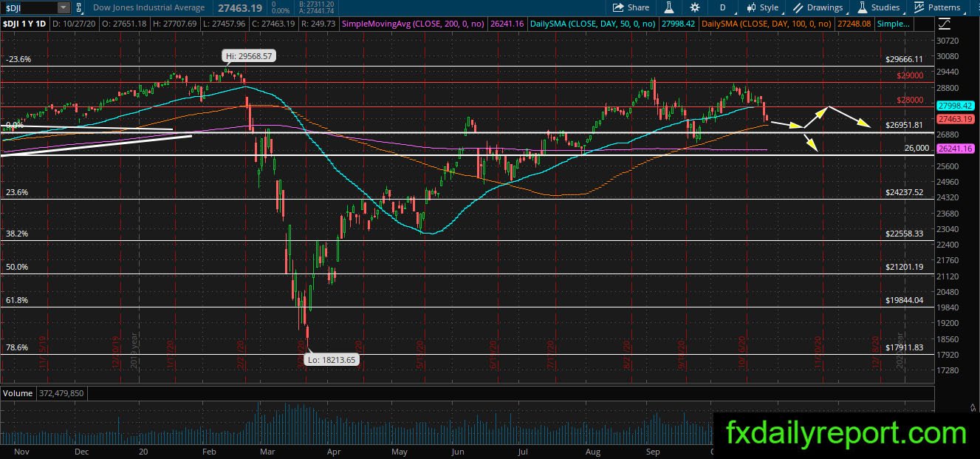980x459 pixels.
Task: Click the Hi: 29568.57 price bubble
Action: coord(248,55)
